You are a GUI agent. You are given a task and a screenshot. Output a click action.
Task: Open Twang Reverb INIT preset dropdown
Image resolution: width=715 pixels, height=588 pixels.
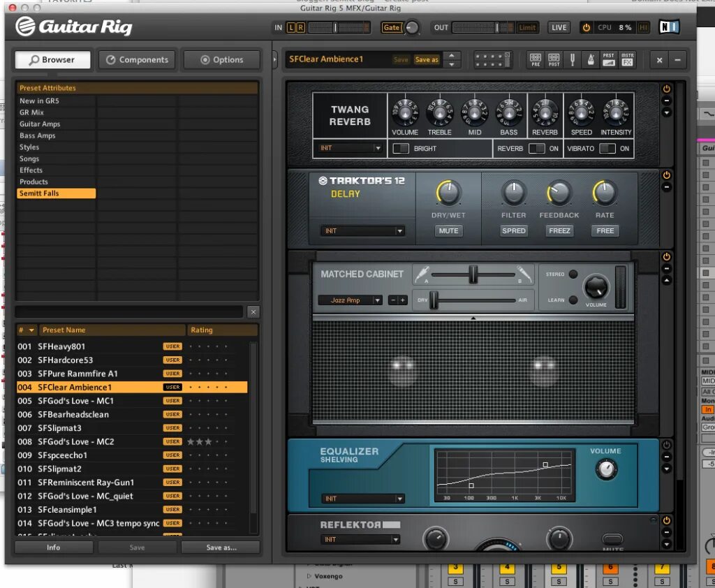(x=350, y=148)
